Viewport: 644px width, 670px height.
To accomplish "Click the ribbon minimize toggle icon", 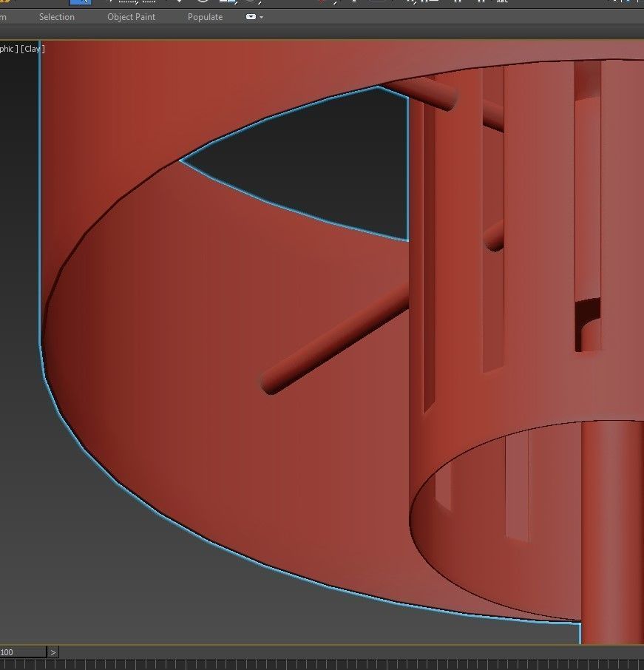I will point(251,17).
